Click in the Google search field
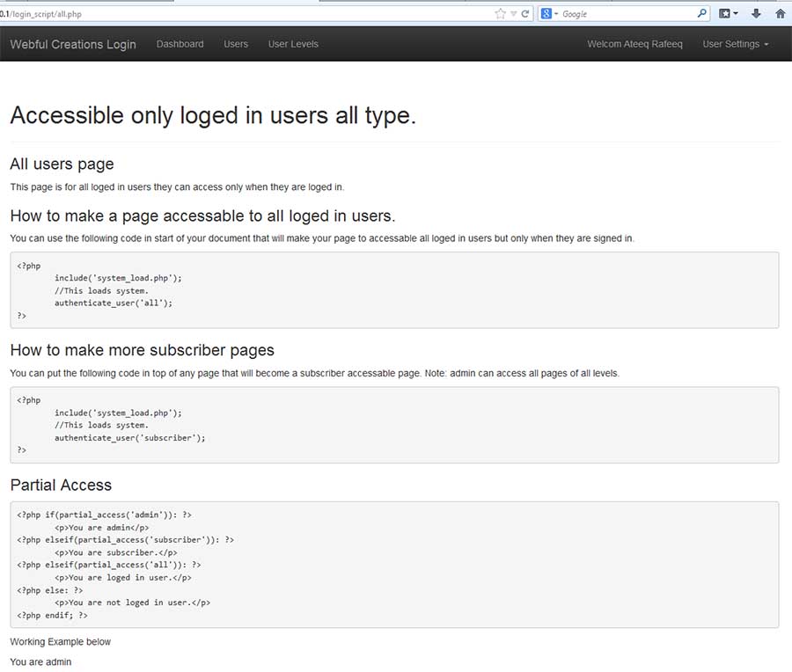Image resolution: width=792 pixels, height=672 pixels. (625, 14)
